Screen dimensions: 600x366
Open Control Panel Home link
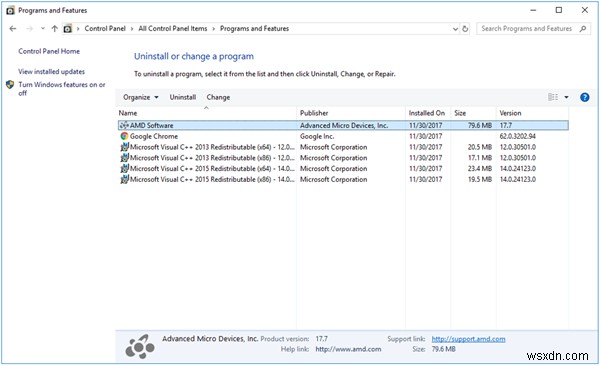tap(49, 51)
